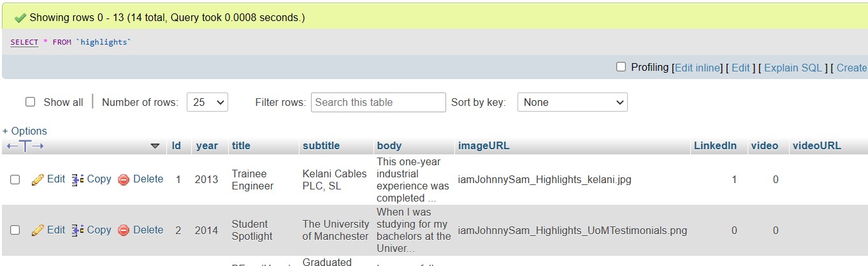This screenshot has height=266, width=868.
Task: Open the Explain SQL link
Action: 793,68
